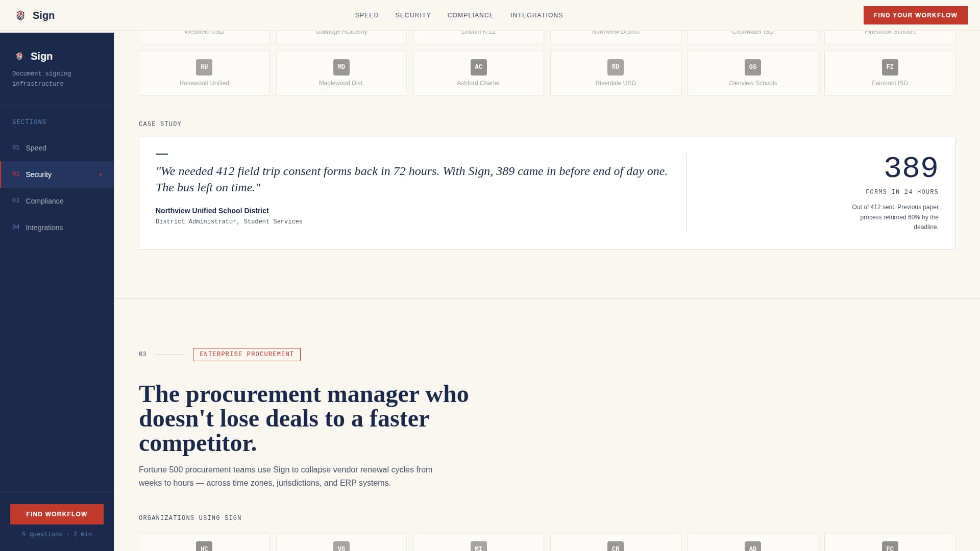Click the AC badge for Ashford Charter
The width and height of the screenshot is (980, 551).
[x=478, y=67]
